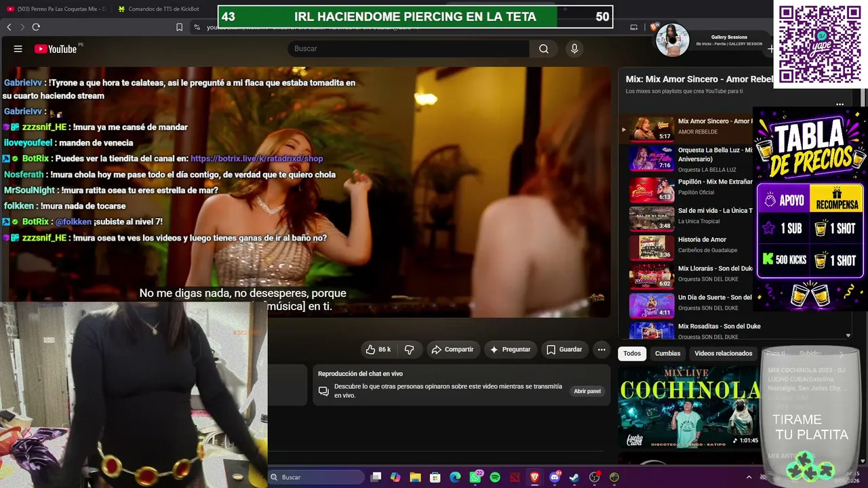868x488 pixels.
Task: Click chat username zzzsnif_HE asking about baño
Action: 44,238
